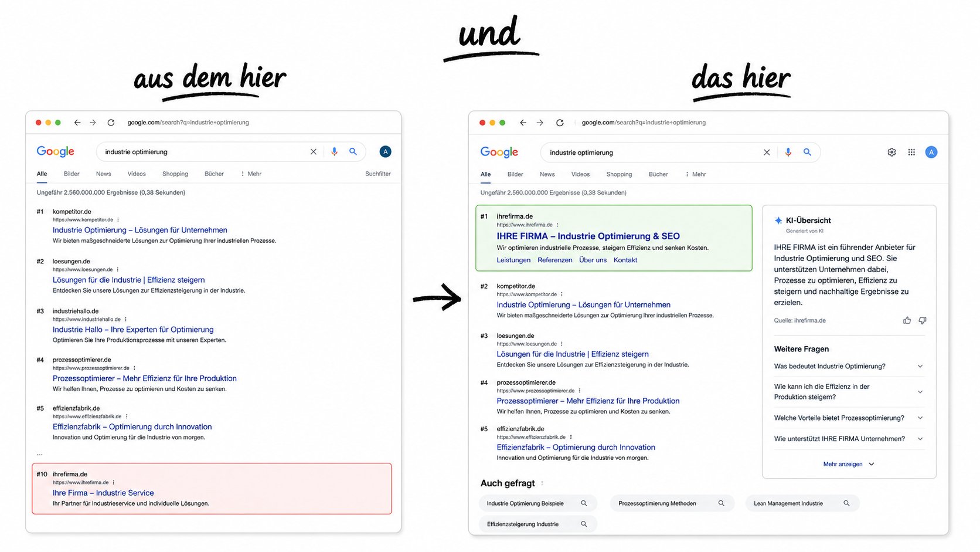The height and width of the screenshot is (552, 980).
Task: Give thumbs up to KI-Übersicht answer
Action: (x=907, y=320)
